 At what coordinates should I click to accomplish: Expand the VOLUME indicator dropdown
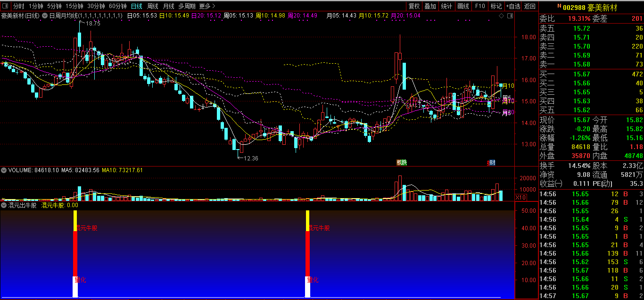pos(4,170)
